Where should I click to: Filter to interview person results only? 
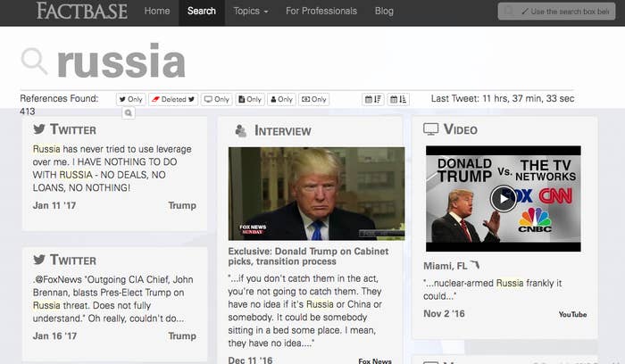[281, 99]
